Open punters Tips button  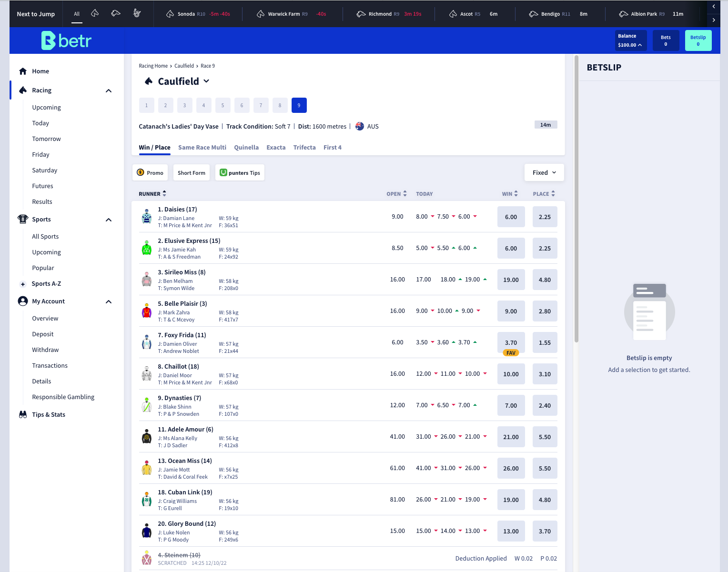[240, 172]
